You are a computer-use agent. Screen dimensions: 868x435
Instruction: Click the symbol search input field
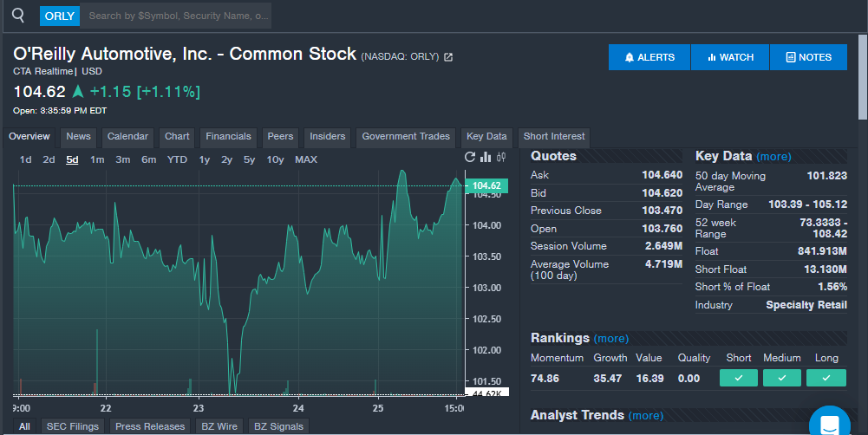click(x=179, y=16)
